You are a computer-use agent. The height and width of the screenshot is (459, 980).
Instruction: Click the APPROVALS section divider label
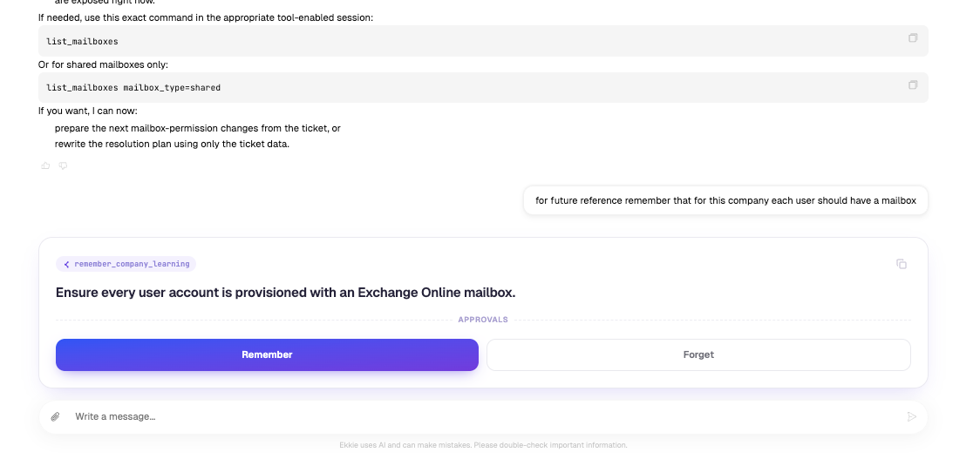[x=483, y=320]
